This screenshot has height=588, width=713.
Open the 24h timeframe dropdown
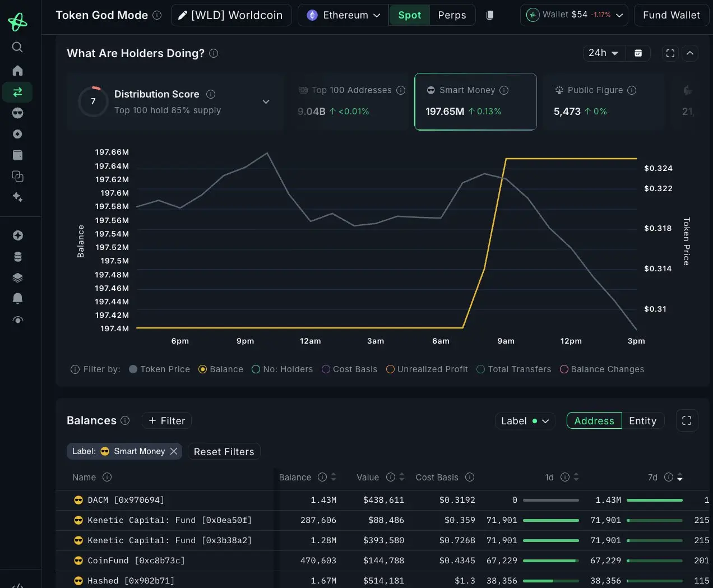603,53
